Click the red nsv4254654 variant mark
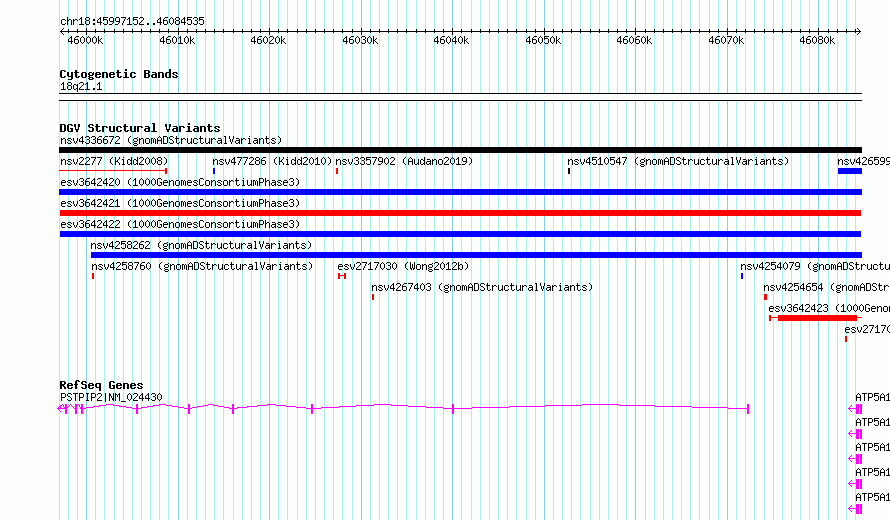This screenshot has height=520, width=890. click(x=765, y=297)
